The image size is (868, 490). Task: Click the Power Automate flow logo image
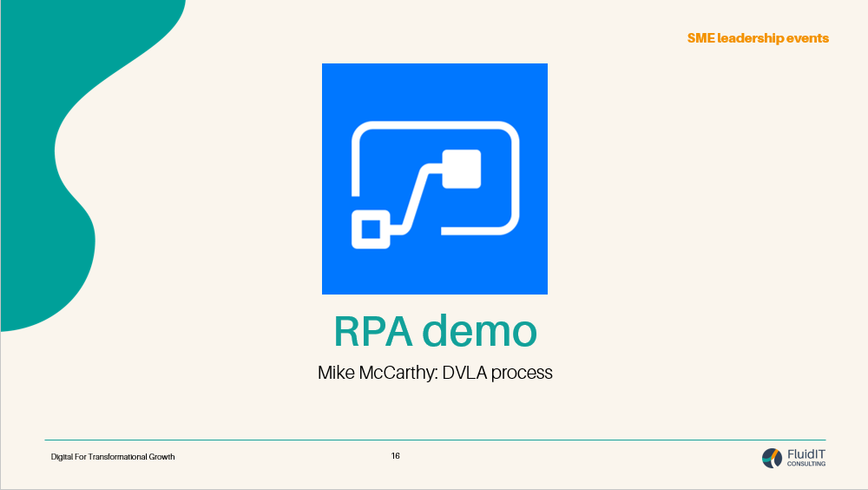click(x=435, y=178)
